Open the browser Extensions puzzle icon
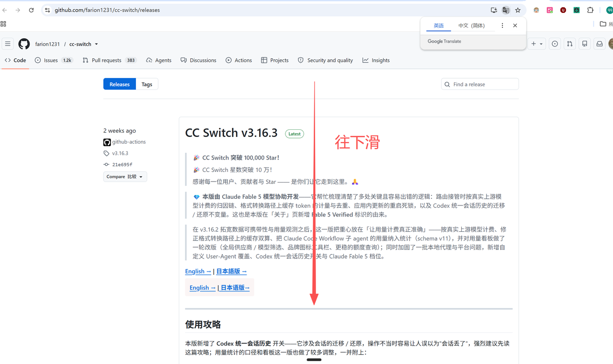 (590, 10)
